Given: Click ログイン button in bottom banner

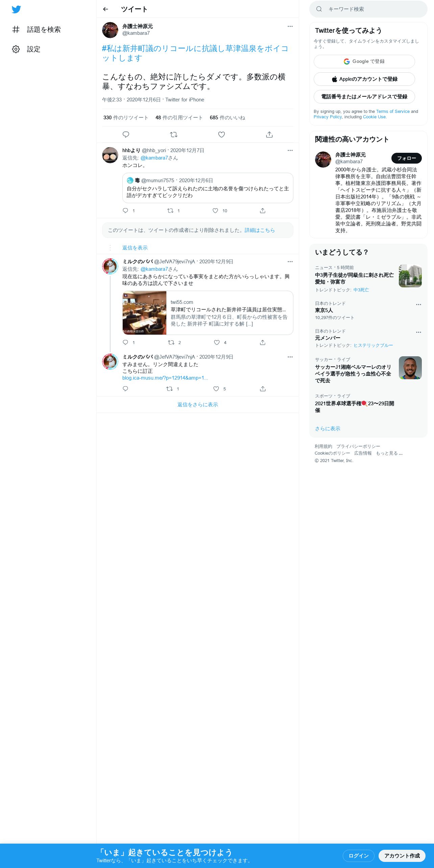Looking at the screenshot, I should 359,855.
